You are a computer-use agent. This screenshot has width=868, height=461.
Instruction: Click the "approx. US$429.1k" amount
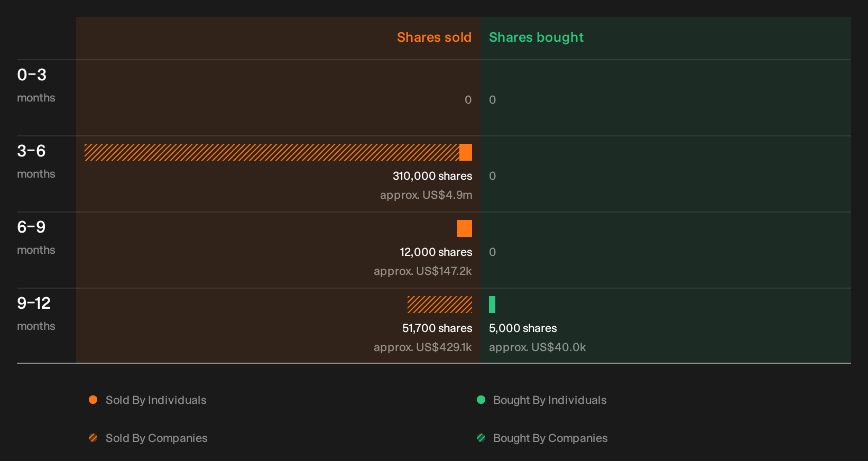423,347
